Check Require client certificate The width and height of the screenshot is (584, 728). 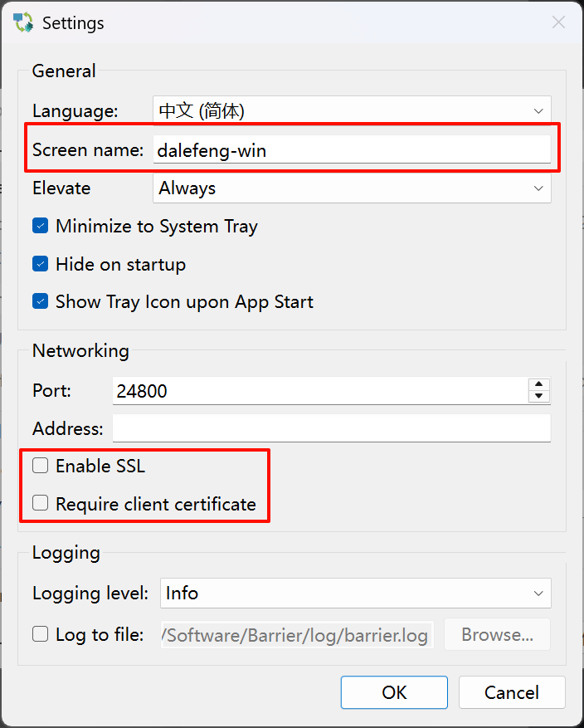(x=41, y=503)
